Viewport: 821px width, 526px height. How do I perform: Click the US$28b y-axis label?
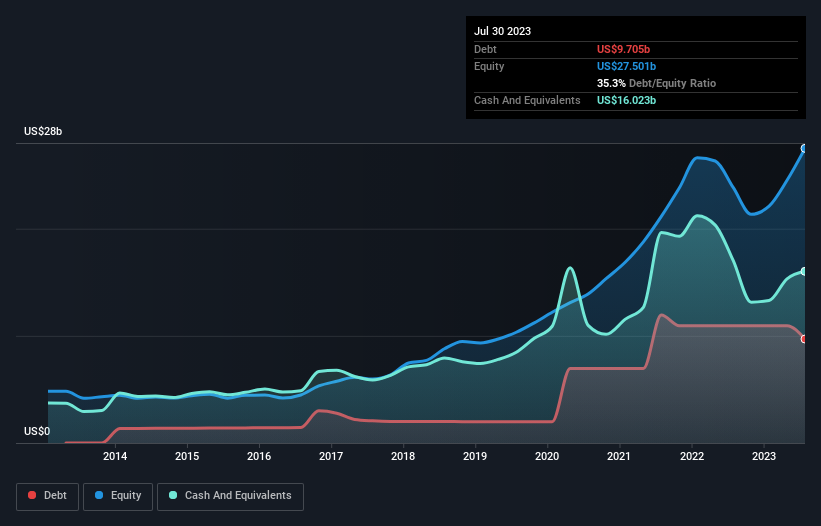(x=43, y=131)
